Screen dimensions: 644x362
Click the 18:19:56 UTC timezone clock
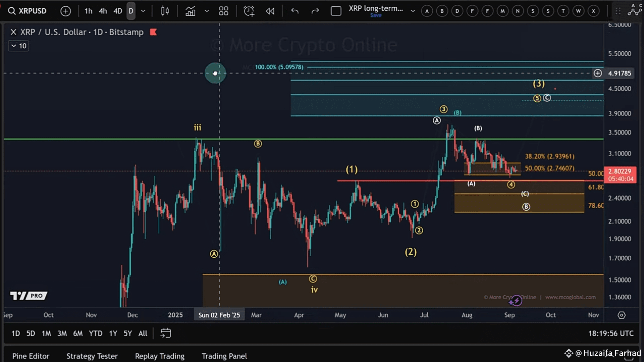pos(611,333)
